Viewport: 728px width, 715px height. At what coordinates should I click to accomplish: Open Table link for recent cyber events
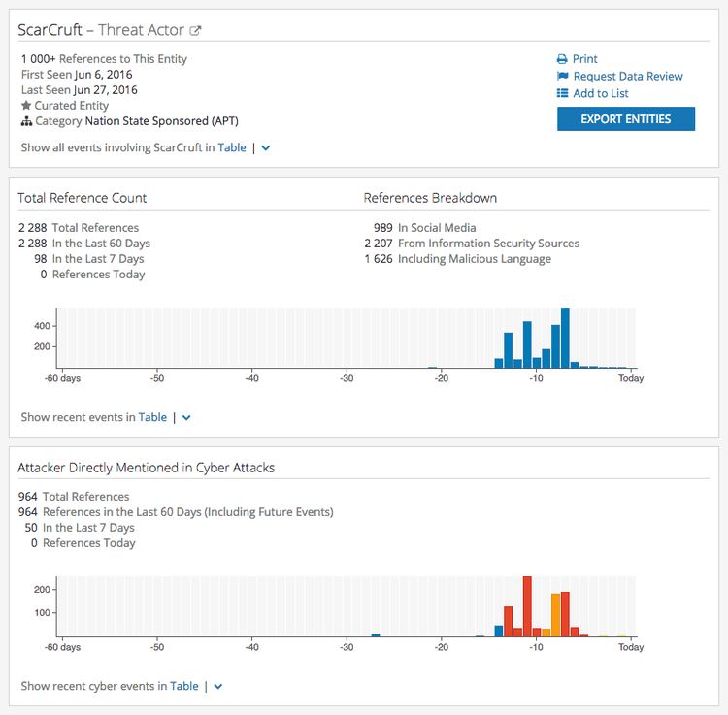point(184,686)
